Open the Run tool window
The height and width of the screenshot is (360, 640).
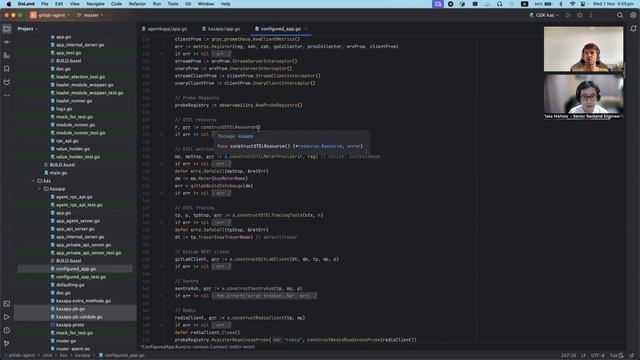pyautogui.click(x=7, y=317)
